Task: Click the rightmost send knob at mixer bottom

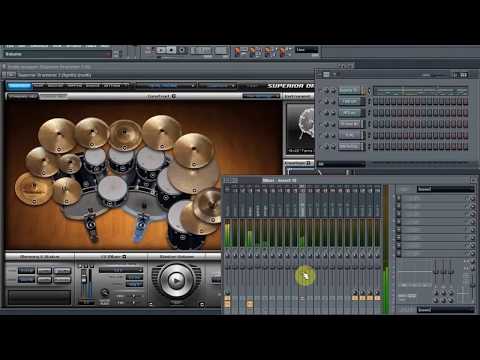Action: [377, 293]
